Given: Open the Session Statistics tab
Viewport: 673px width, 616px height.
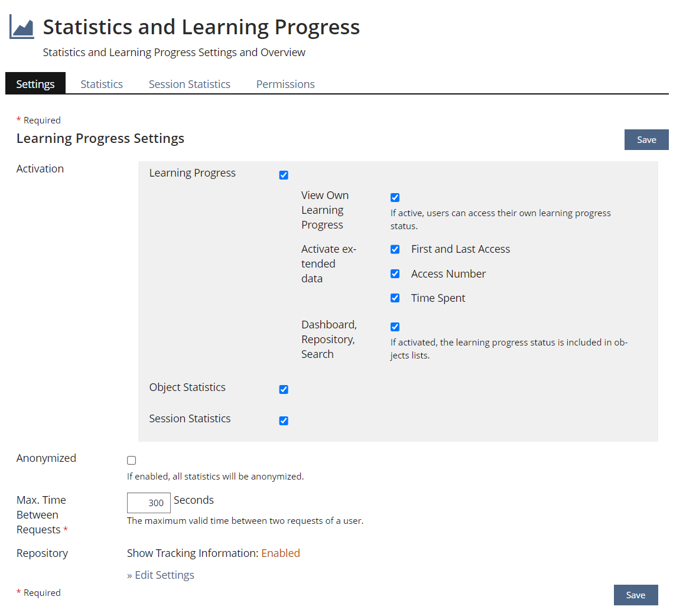Looking at the screenshot, I should pyautogui.click(x=190, y=84).
